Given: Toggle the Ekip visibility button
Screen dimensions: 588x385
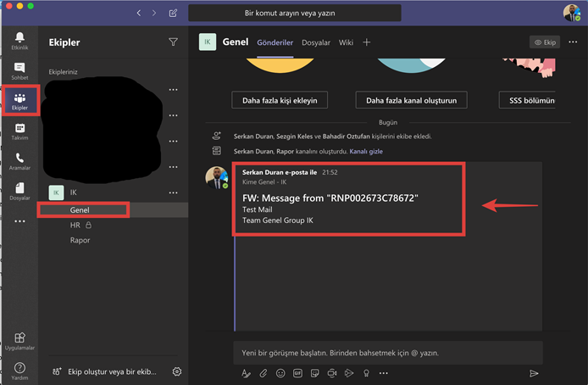Looking at the screenshot, I should click(545, 42).
